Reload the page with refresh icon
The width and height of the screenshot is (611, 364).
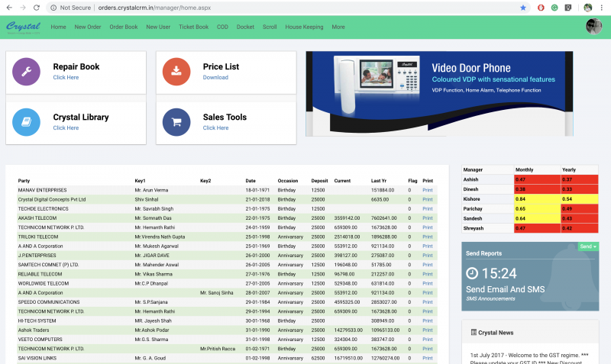coord(36,8)
